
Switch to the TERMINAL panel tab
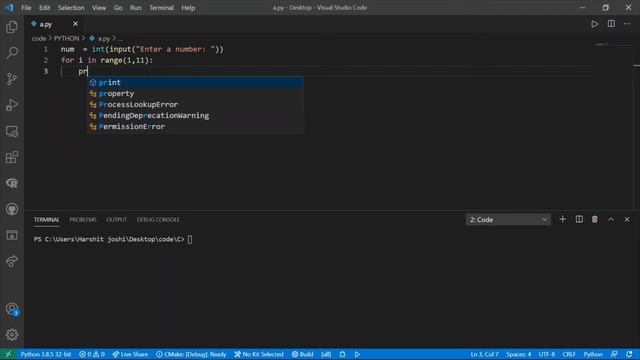pos(47,220)
